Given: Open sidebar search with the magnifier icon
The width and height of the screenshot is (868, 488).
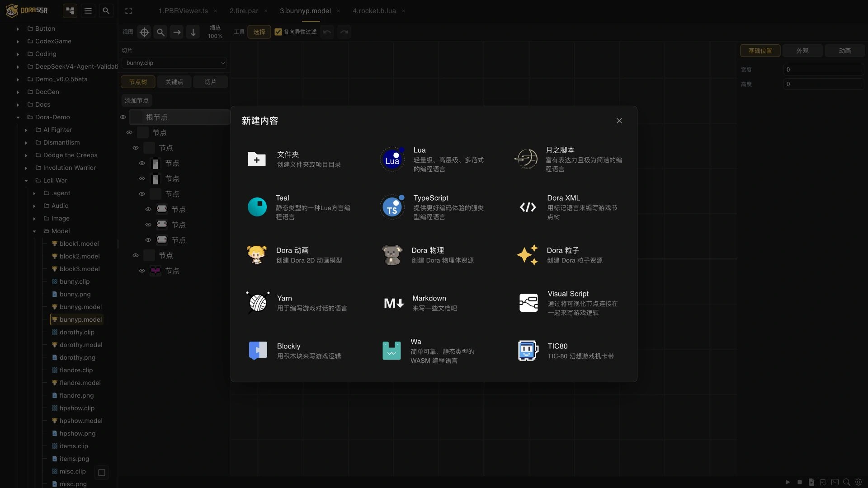Looking at the screenshot, I should click(106, 10).
